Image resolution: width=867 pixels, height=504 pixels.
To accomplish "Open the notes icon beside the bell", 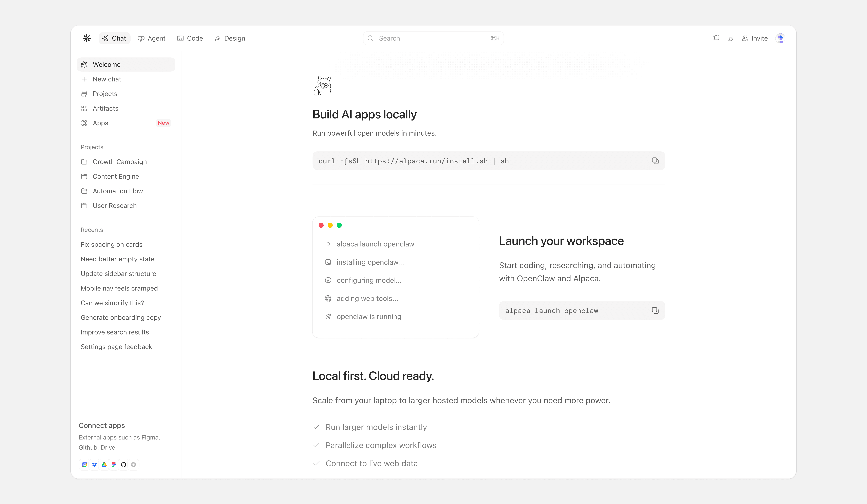I will [730, 38].
